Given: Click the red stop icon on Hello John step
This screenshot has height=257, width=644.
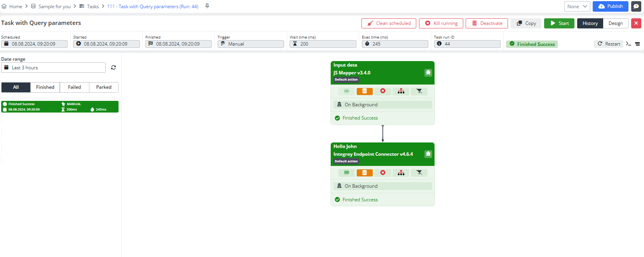Looking at the screenshot, I should (383, 173).
